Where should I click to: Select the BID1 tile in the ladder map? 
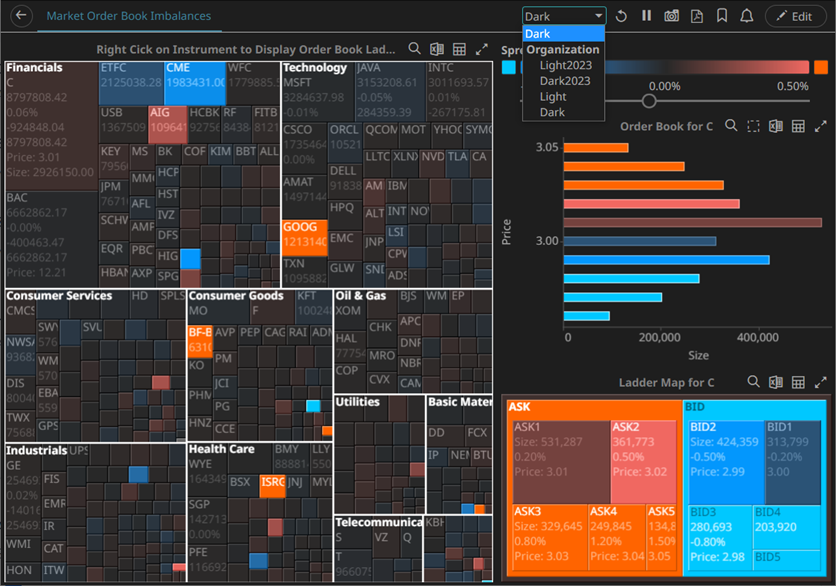pyautogui.click(x=793, y=462)
